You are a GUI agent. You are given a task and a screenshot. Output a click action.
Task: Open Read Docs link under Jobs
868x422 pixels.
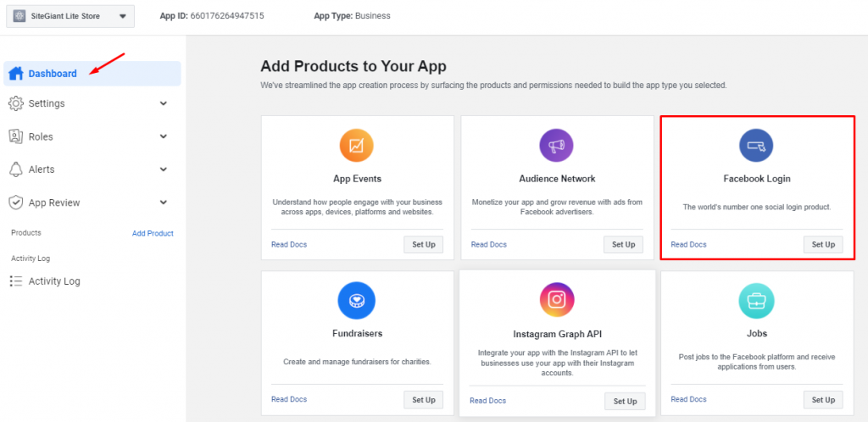point(688,399)
